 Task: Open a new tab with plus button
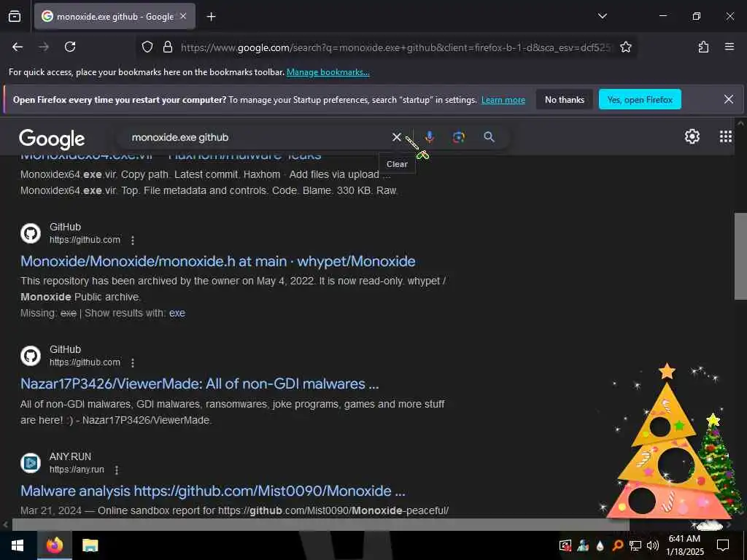tap(211, 17)
